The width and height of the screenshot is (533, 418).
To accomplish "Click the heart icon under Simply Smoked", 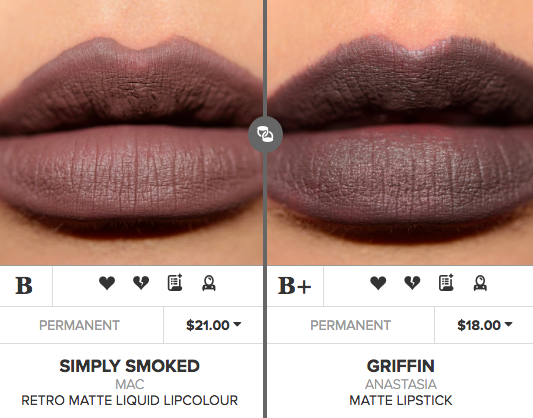I will pyautogui.click(x=107, y=283).
